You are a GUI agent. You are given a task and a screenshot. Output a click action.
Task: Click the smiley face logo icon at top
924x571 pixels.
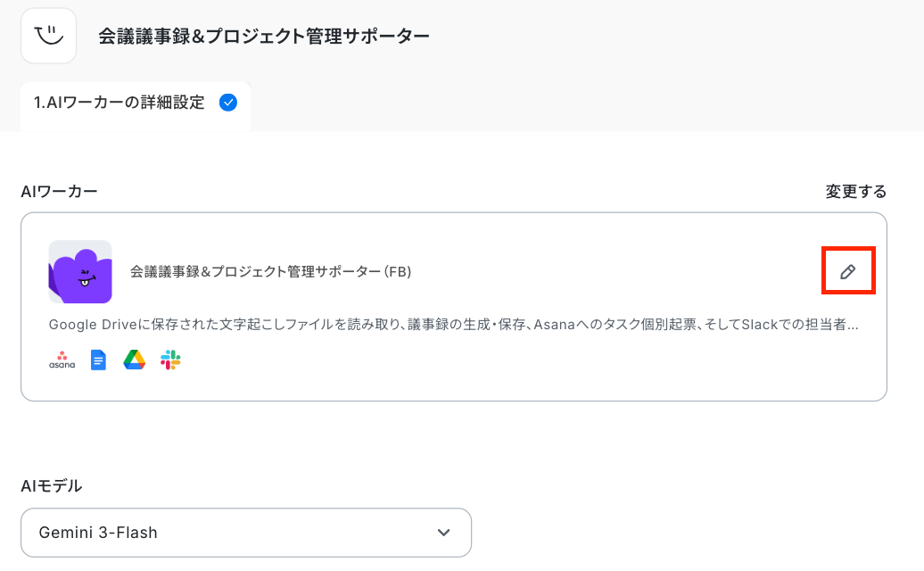(49, 36)
